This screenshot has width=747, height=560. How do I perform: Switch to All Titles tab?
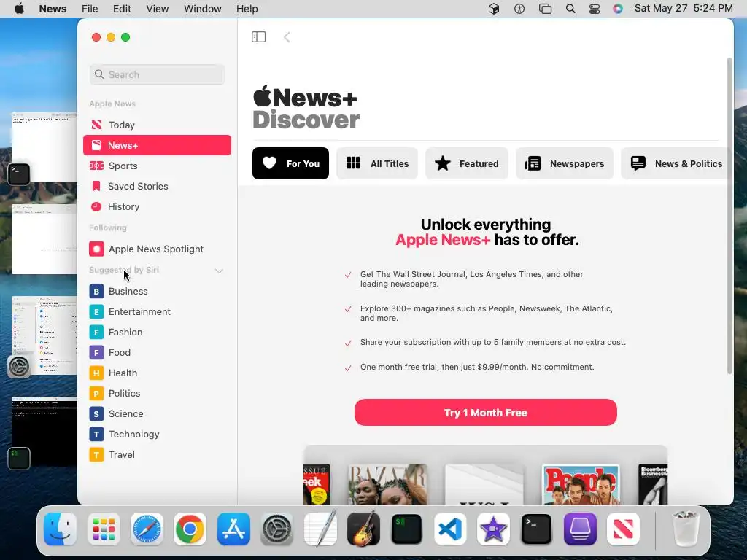377,163
